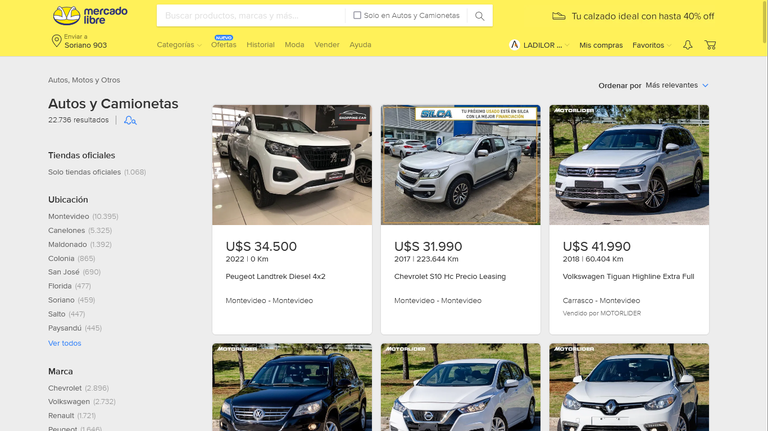
Task: Click the save search alert icon
Action: point(130,120)
